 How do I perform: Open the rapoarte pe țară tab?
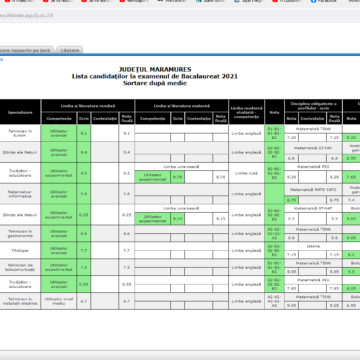pos(26,50)
